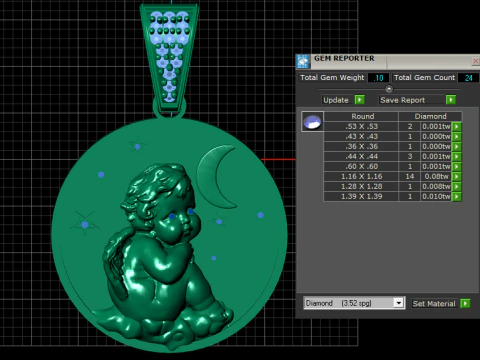This screenshot has height=360, width=480.
Task: Click the Diamond (3.52 spg) combo box field
Action: click(x=354, y=303)
